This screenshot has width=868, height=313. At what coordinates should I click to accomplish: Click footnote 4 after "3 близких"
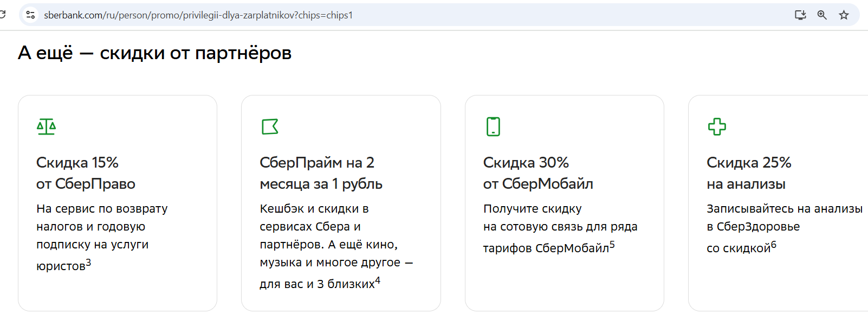378,280
